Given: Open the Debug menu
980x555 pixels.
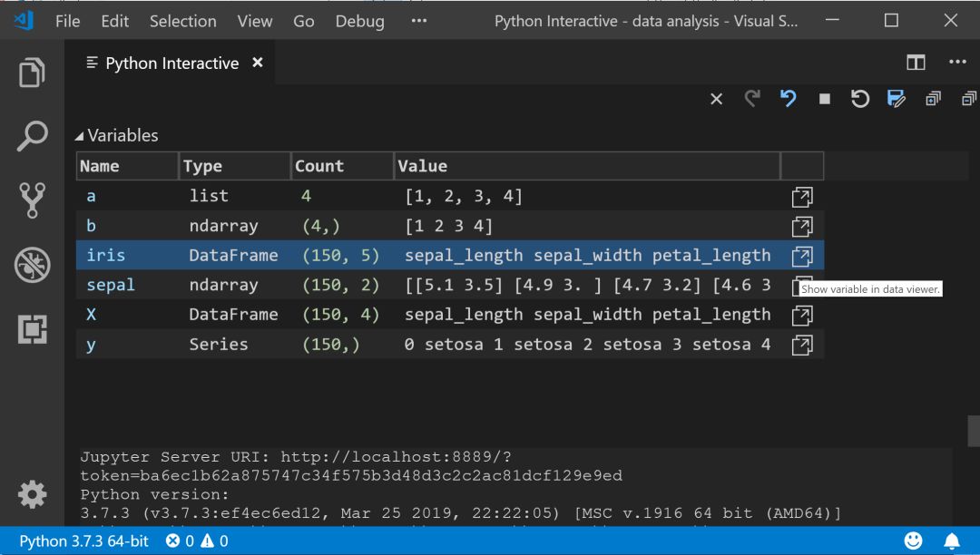Looking at the screenshot, I should [x=359, y=21].
